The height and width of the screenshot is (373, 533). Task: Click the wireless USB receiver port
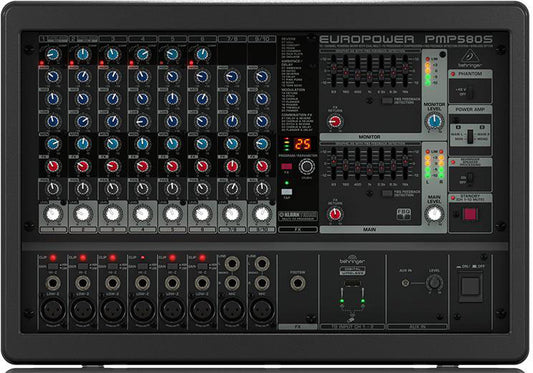coord(352,284)
